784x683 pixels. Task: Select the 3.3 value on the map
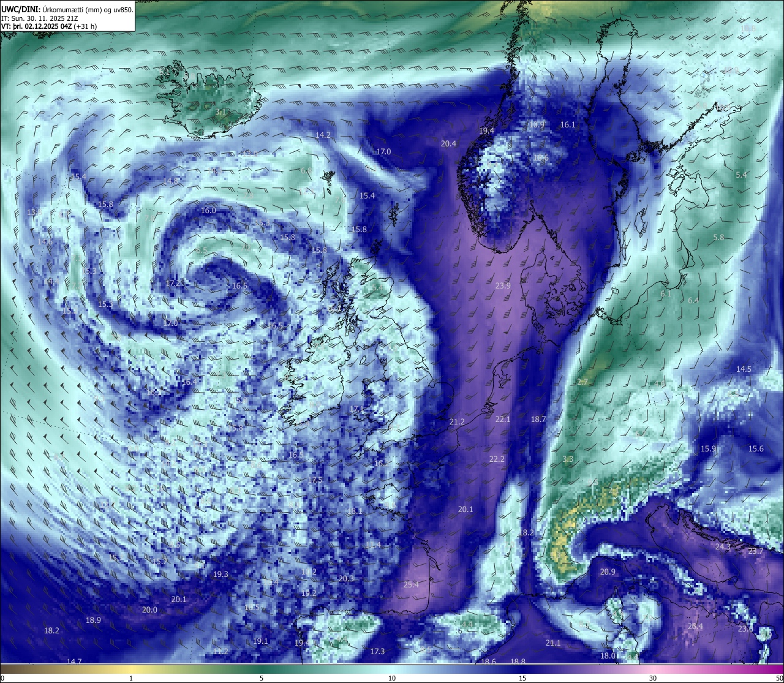568,459
